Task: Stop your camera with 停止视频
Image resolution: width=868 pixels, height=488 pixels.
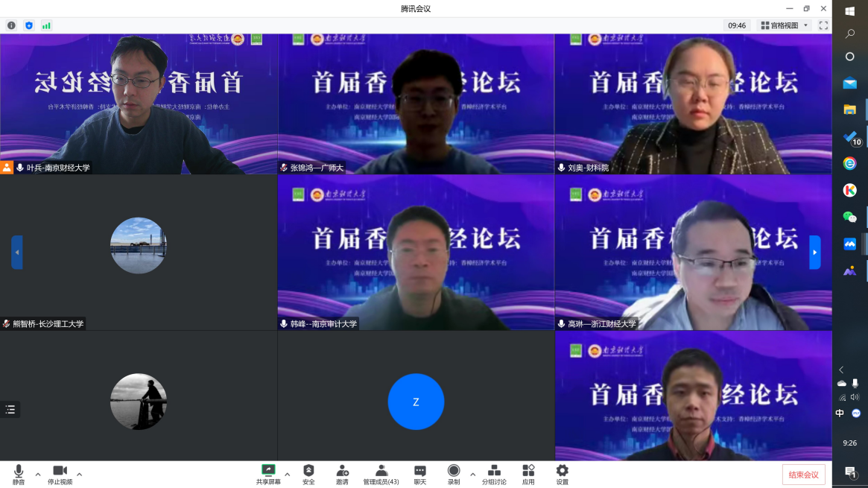Action: click(x=61, y=475)
